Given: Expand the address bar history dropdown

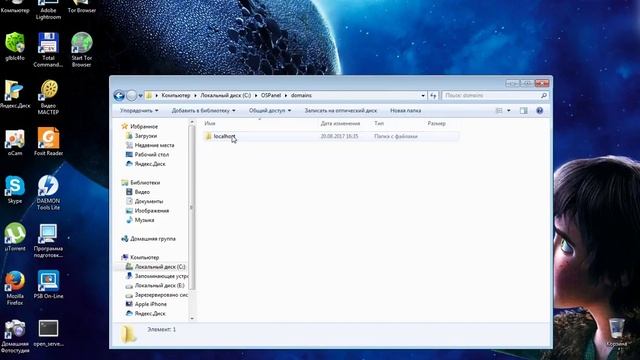Looking at the screenshot, I should tap(423, 96).
